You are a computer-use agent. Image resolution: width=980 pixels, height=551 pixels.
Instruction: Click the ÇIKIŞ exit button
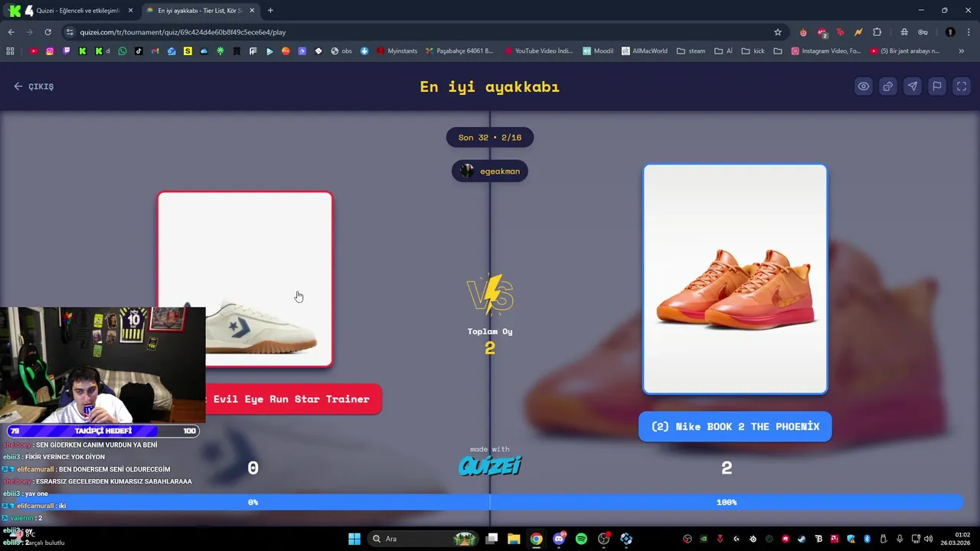(34, 86)
